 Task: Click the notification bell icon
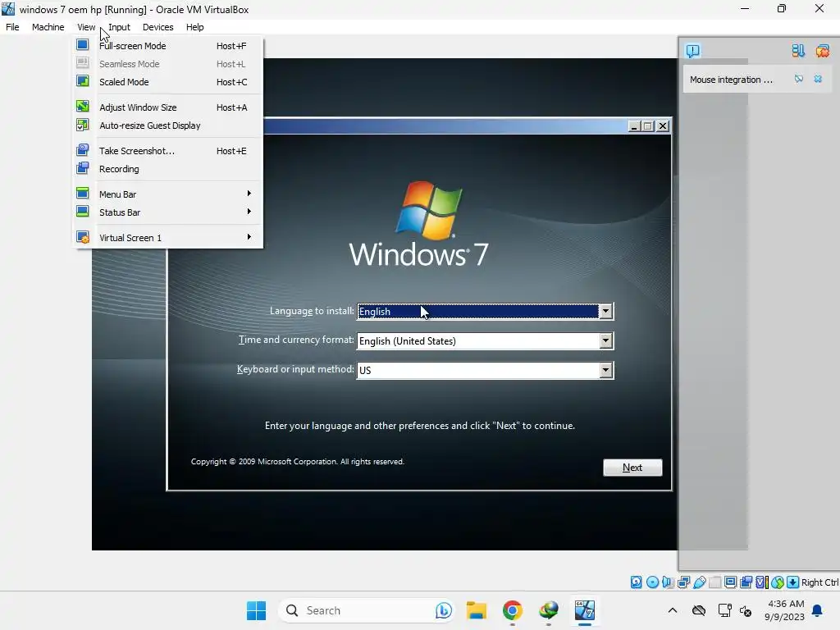click(817, 610)
